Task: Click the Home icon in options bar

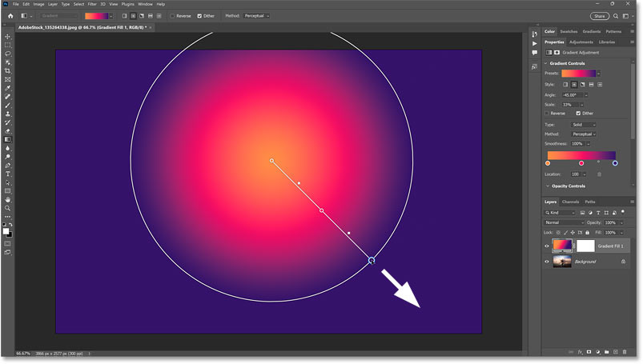Action: [x=7, y=15]
